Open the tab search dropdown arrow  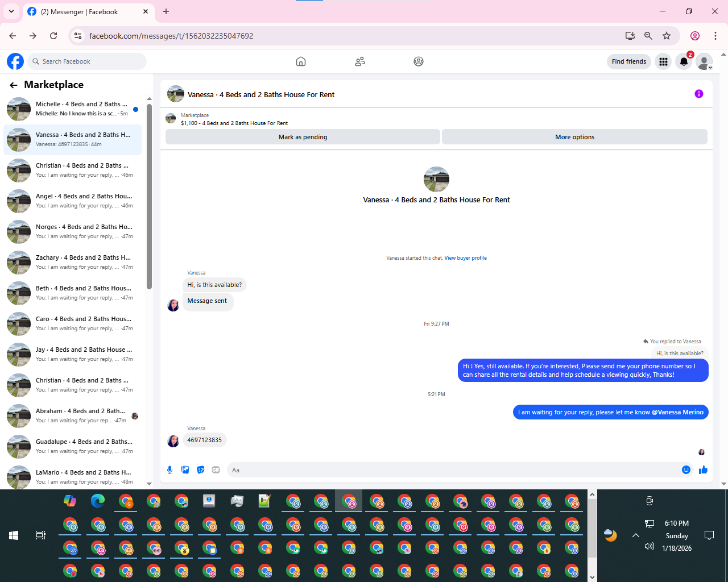11,11
